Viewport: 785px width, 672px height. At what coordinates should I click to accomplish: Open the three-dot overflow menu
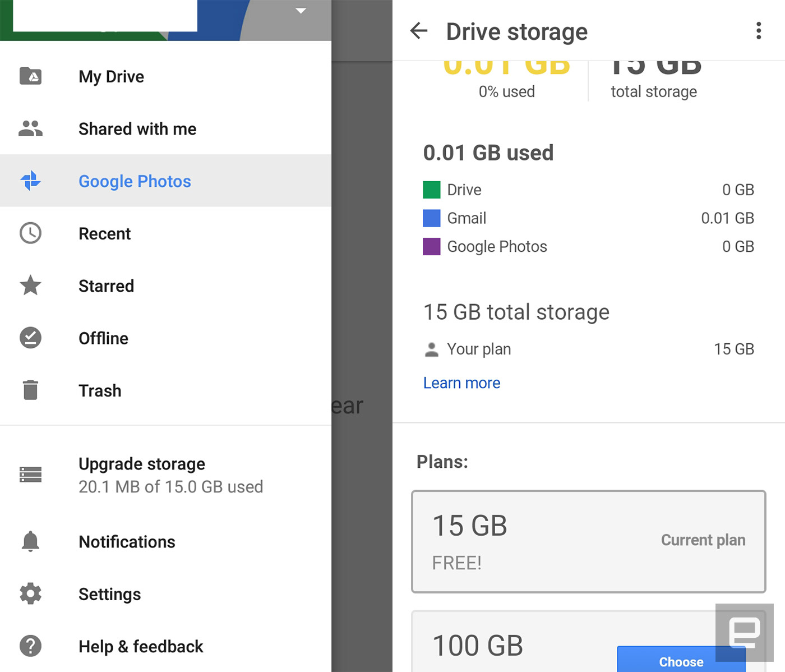coord(759,31)
